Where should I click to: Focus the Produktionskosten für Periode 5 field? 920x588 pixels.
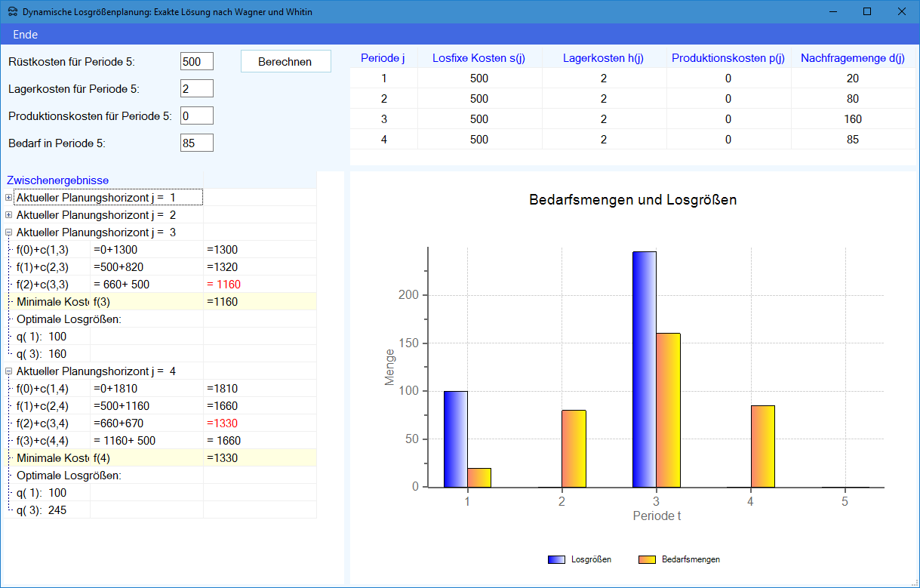point(196,115)
